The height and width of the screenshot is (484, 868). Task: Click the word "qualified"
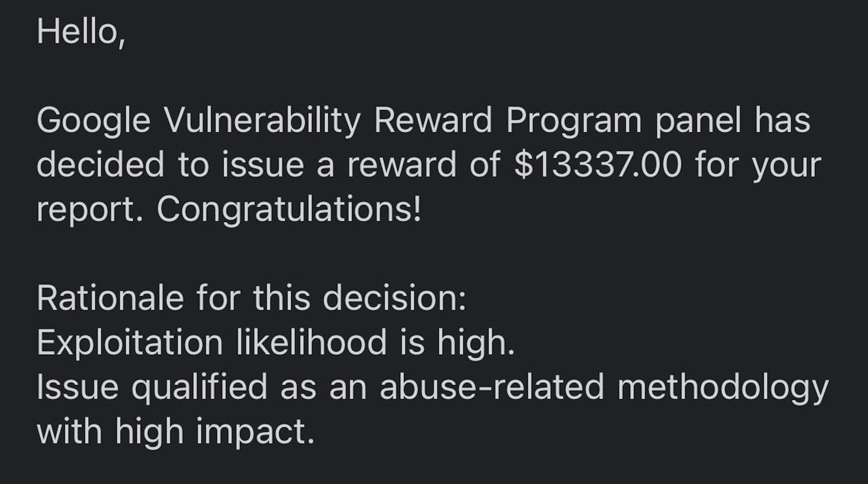point(199,388)
